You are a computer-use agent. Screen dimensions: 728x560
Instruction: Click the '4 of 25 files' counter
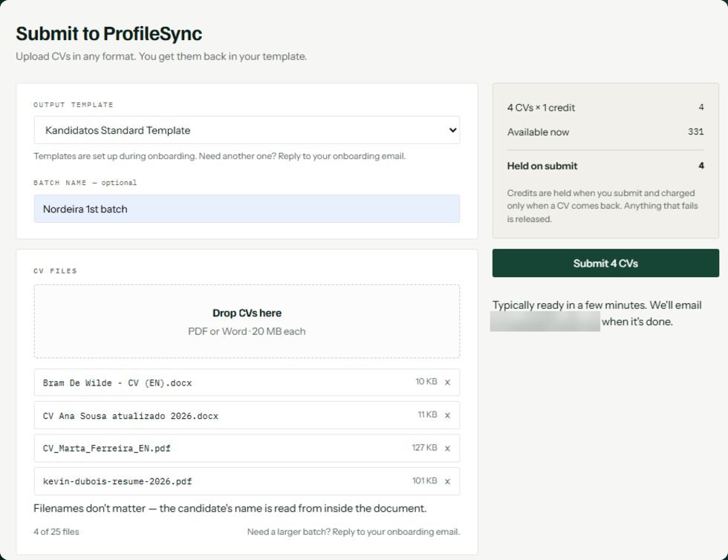pos(56,532)
